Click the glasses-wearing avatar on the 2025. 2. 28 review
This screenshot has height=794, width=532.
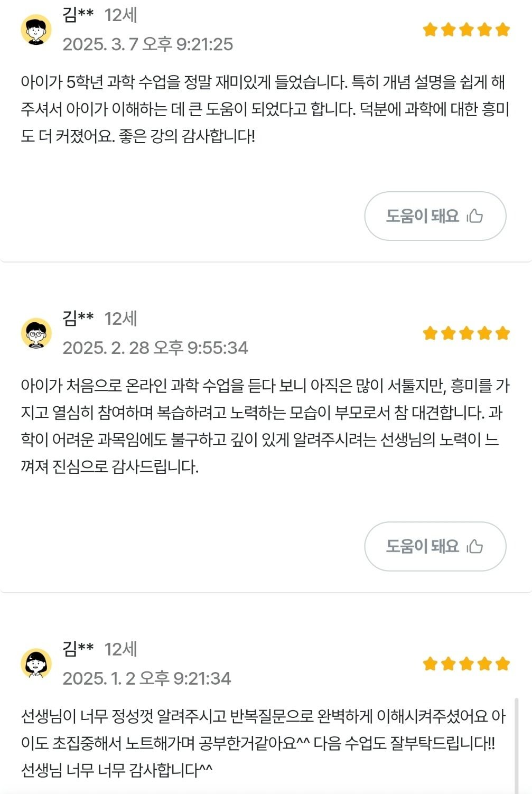point(36,333)
